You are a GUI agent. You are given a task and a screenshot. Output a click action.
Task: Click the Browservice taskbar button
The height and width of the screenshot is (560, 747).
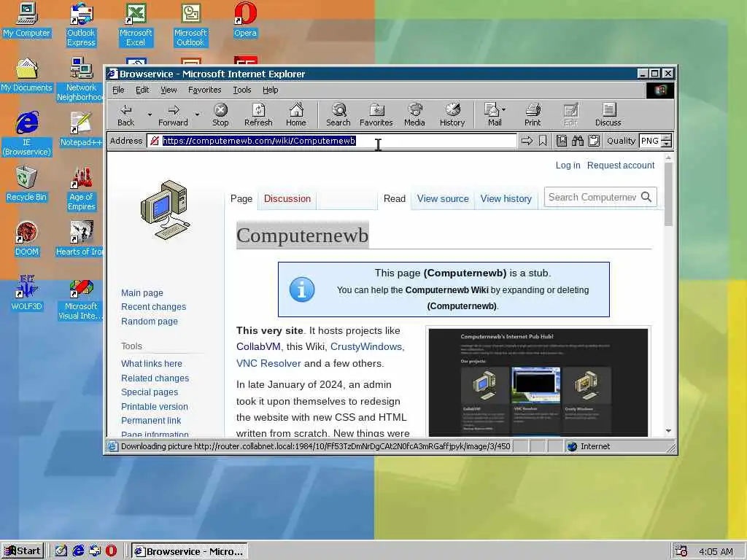tap(190, 551)
